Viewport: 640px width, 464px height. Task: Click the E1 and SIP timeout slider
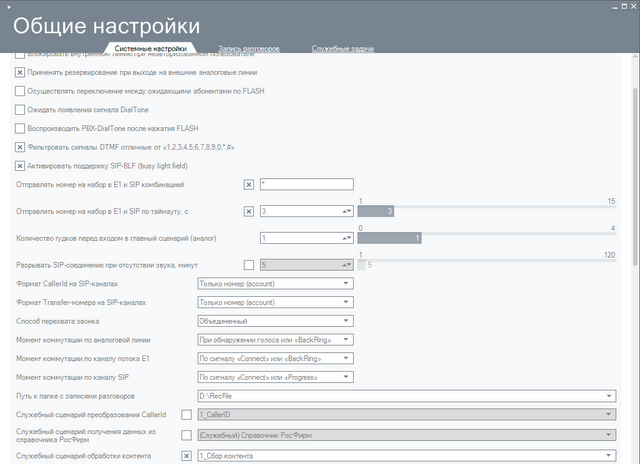[x=490, y=211]
